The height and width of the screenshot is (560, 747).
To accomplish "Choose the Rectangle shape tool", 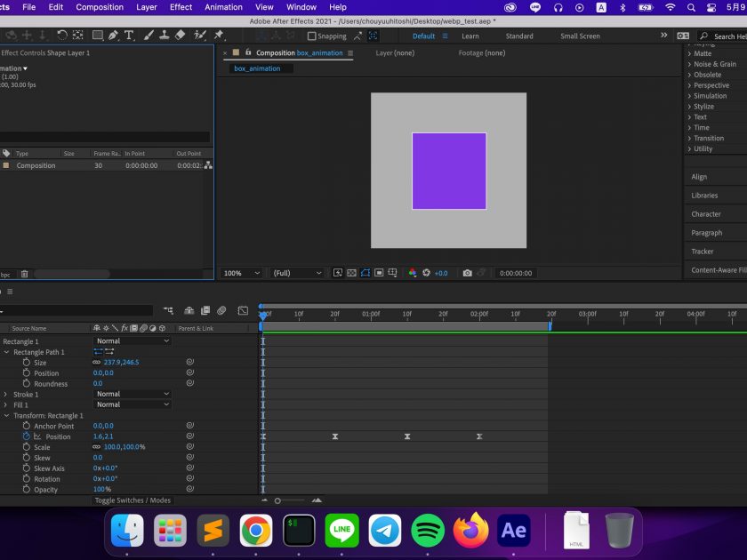I will point(96,36).
